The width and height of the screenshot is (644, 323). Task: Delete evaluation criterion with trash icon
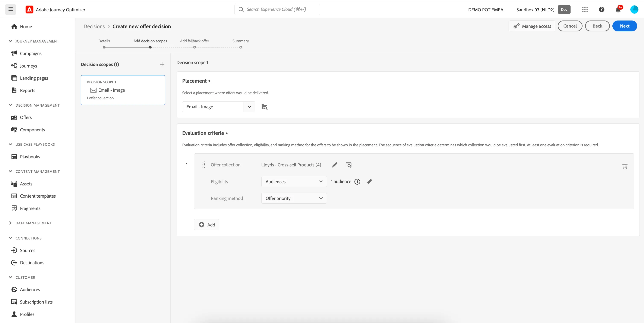coord(625,166)
